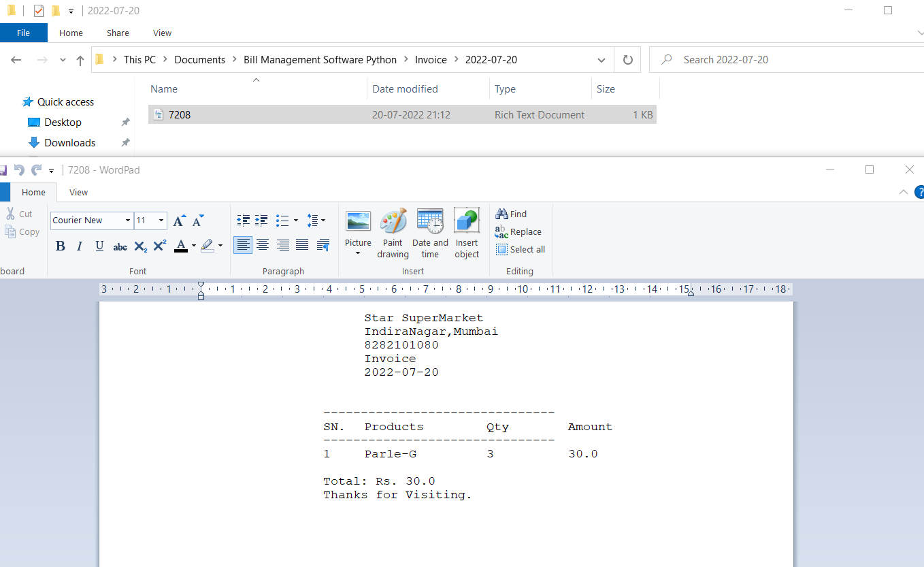
Task: Open the Invoice breadcrumb link
Action: (431, 59)
